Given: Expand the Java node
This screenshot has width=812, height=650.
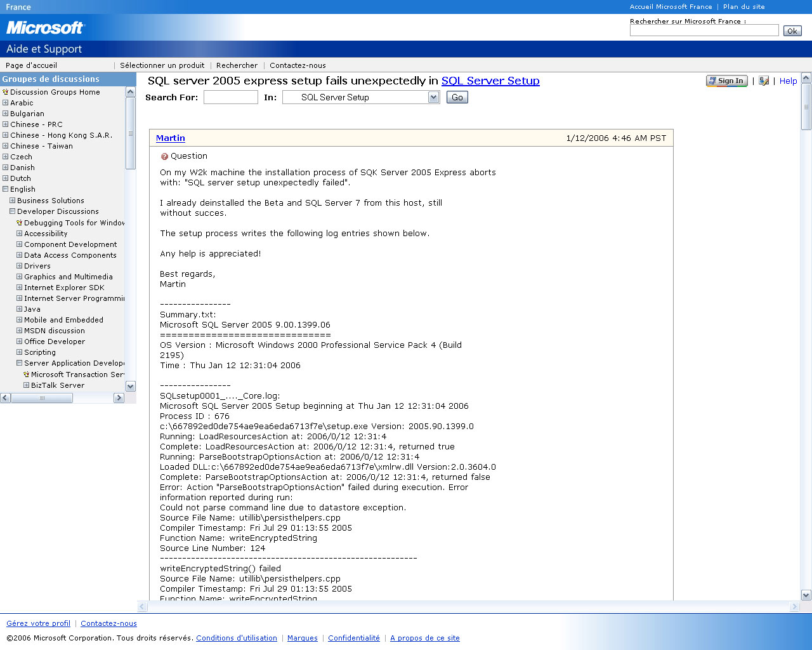Looking at the screenshot, I should [19, 309].
